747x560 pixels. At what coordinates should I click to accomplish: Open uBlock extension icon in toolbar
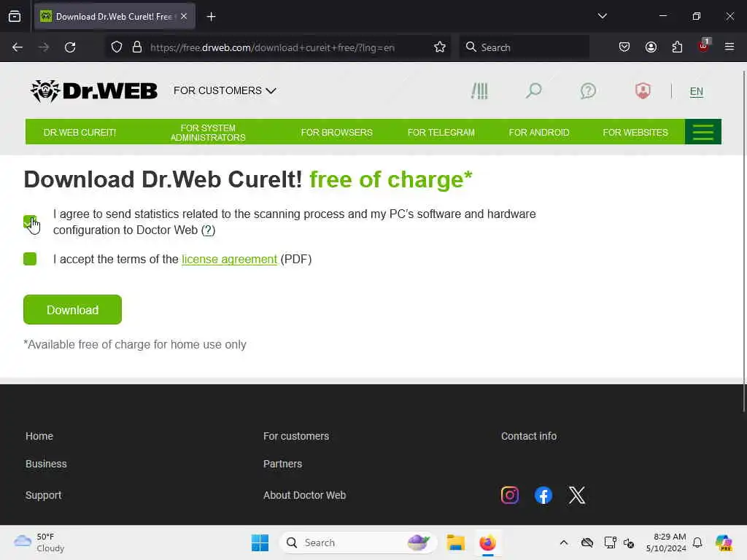pos(704,46)
